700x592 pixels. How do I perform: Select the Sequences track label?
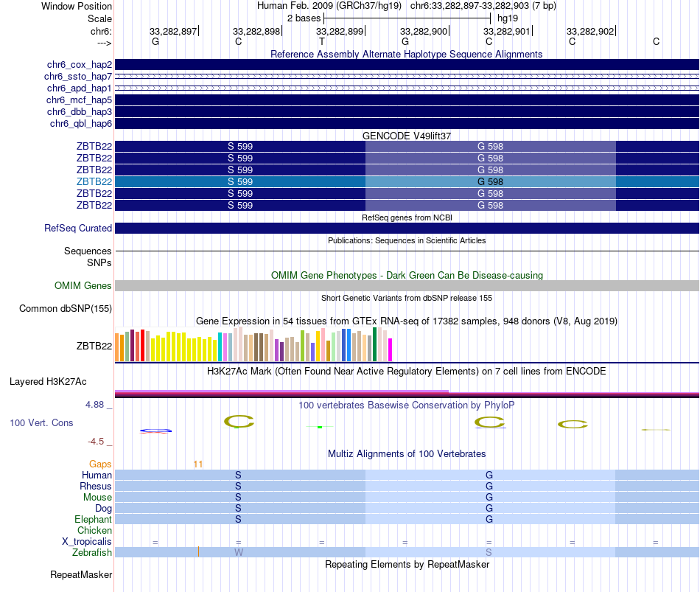88,251
